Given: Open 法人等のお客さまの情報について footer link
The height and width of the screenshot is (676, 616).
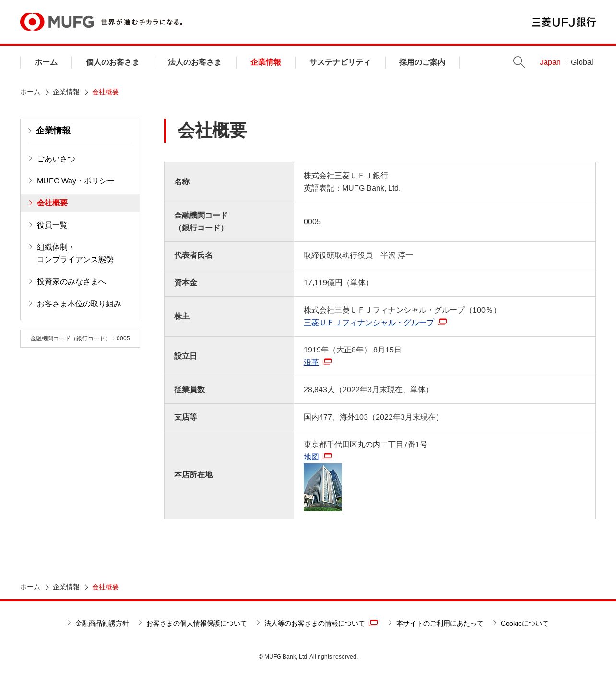Looking at the screenshot, I should [x=314, y=624].
